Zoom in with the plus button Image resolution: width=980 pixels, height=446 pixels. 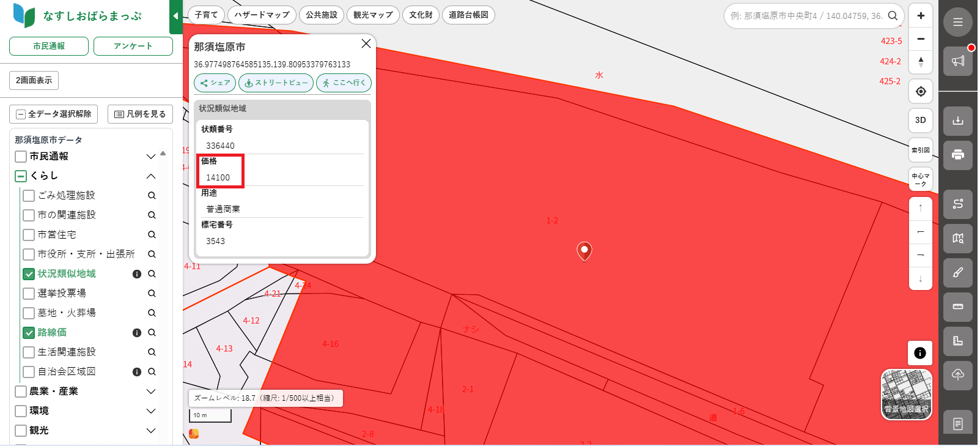921,16
